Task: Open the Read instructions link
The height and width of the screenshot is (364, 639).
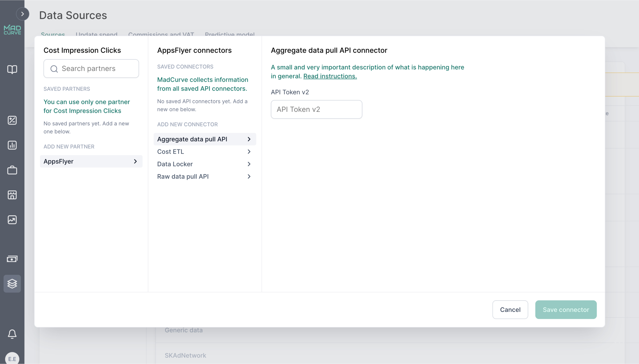Action: 330,76
